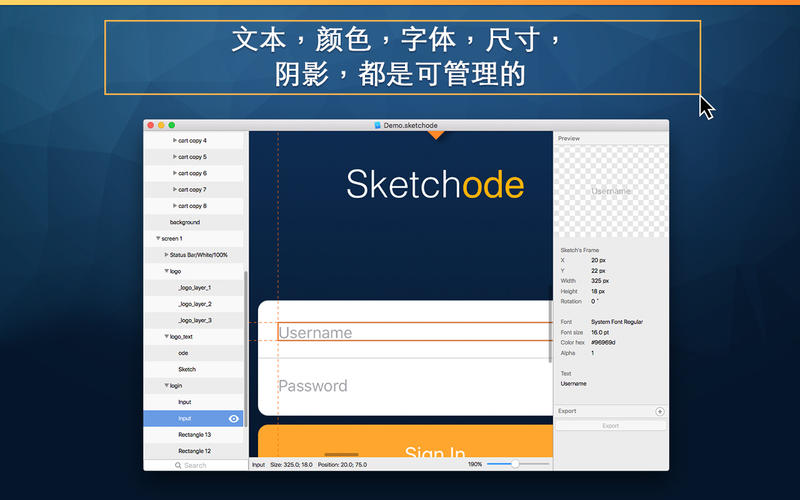Click the orange triangle marker above the canvas
Image resolution: width=800 pixels, height=500 pixels.
(436, 135)
